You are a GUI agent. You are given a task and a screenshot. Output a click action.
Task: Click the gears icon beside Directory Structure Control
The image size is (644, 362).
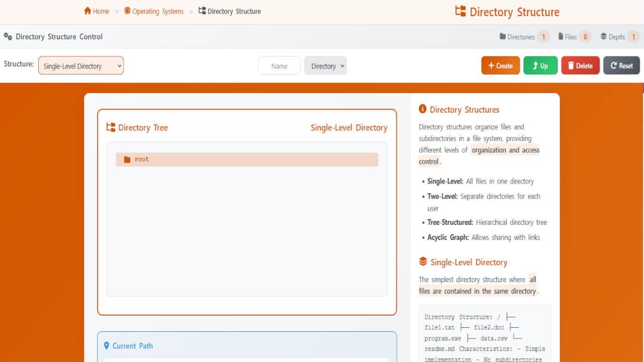coord(8,37)
